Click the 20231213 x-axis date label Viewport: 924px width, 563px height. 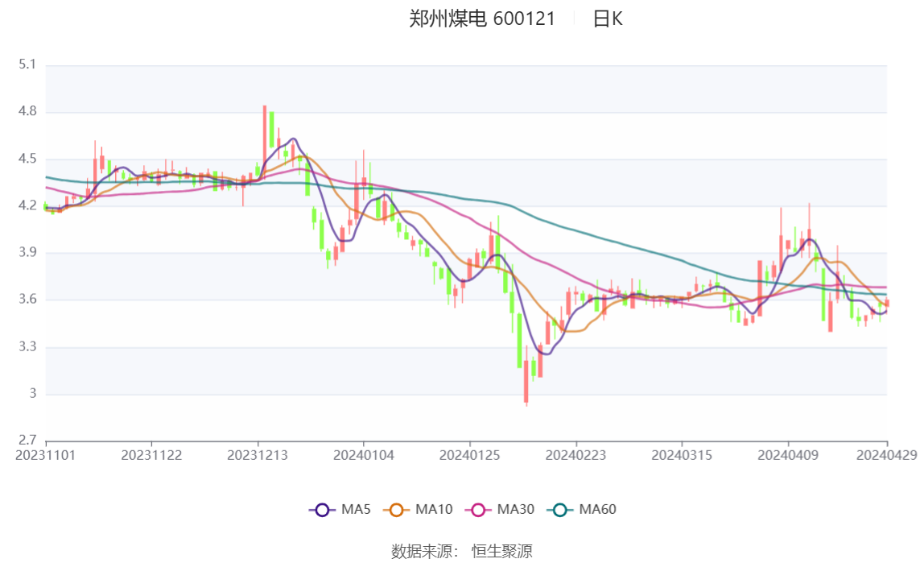tap(258, 455)
